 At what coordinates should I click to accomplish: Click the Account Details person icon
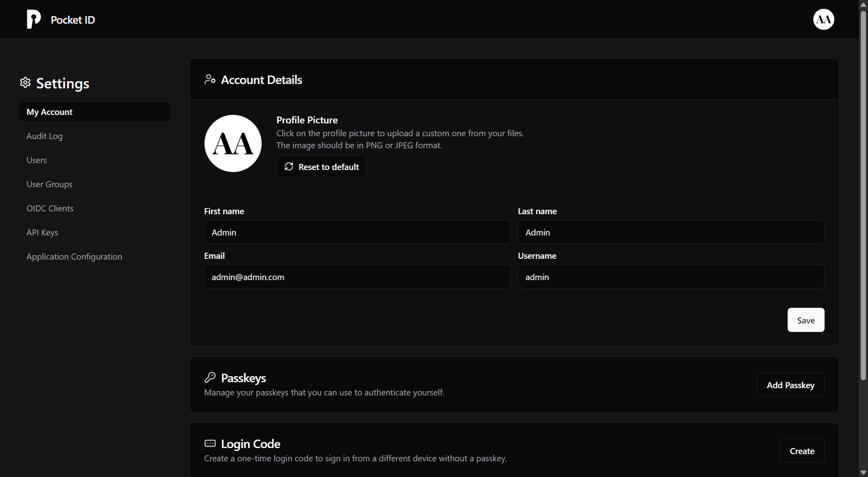point(210,79)
